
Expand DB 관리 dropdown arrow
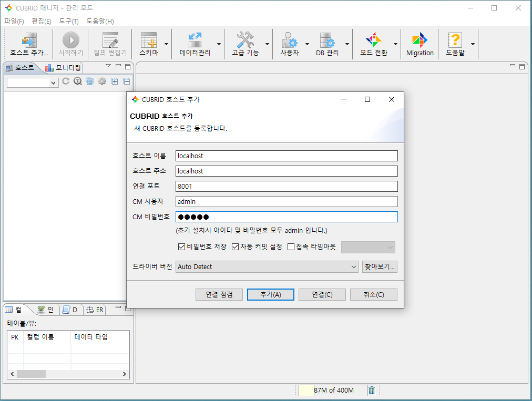[347, 44]
